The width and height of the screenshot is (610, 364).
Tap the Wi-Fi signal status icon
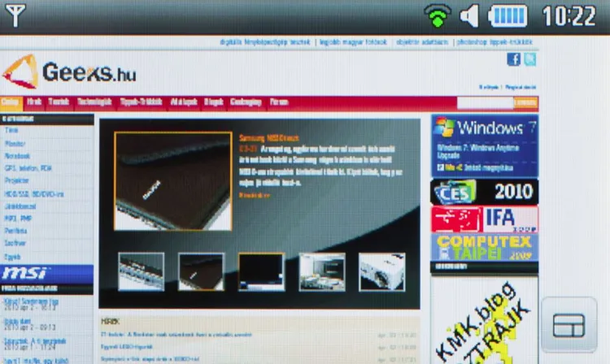click(x=438, y=16)
